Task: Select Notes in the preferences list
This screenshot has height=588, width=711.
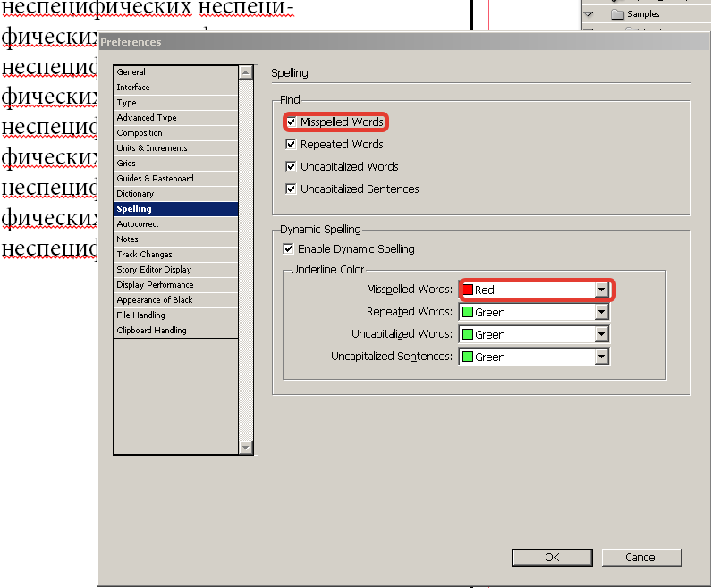Action: (176, 239)
